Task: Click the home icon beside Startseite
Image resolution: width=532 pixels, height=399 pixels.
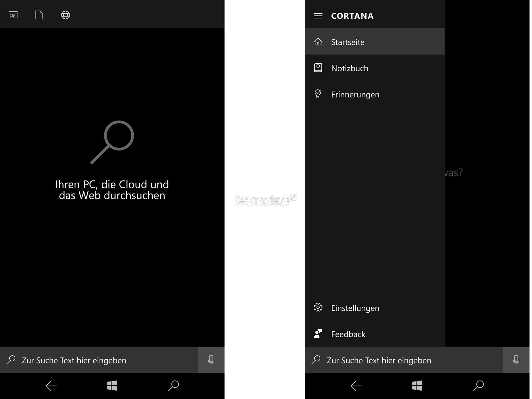Action: pyautogui.click(x=318, y=41)
